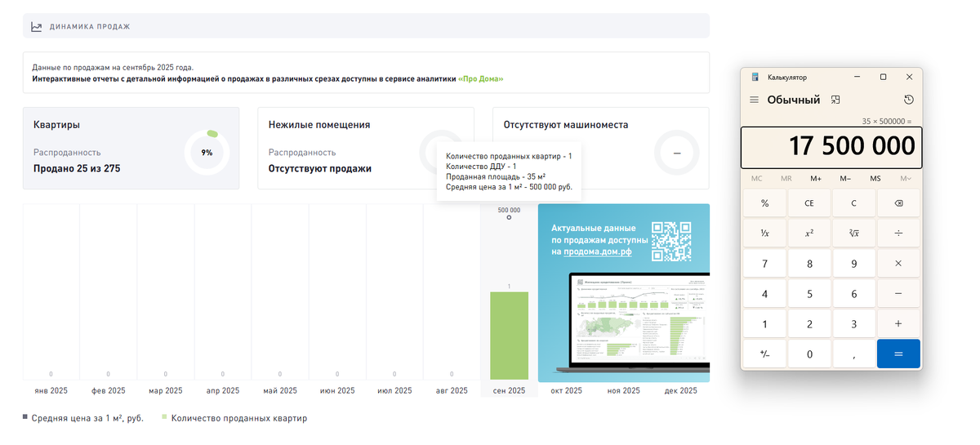Click digit 2 in calculator
This screenshot has height=445, width=980.
click(809, 324)
